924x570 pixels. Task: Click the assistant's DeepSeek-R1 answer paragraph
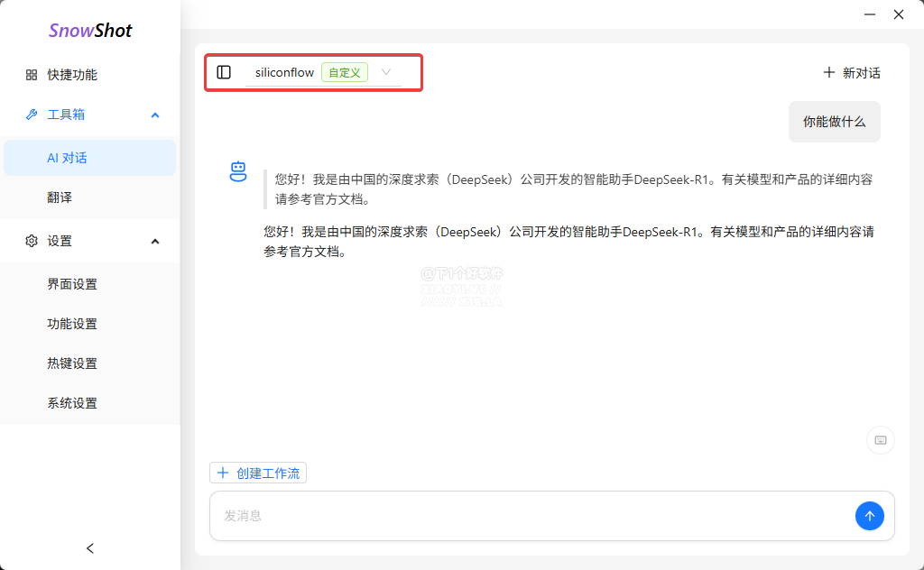click(569, 242)
